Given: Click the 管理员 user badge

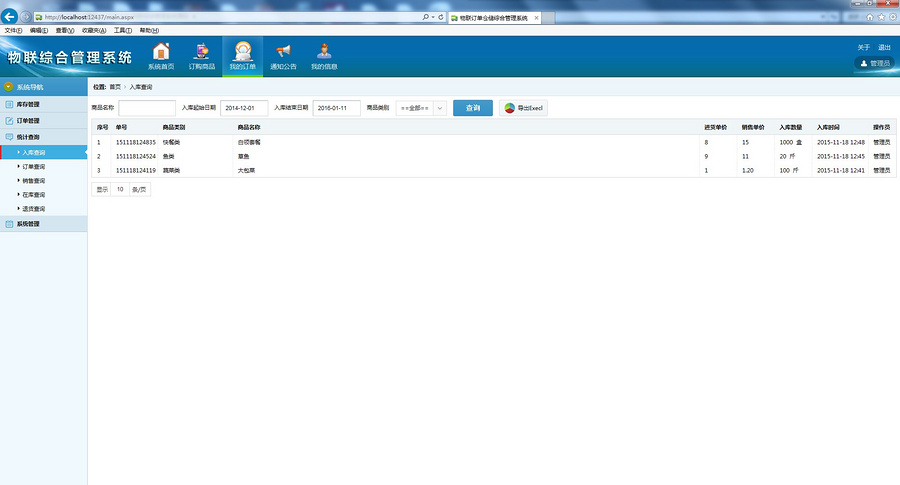Looking at the screenshot, I should pos(875,63).
